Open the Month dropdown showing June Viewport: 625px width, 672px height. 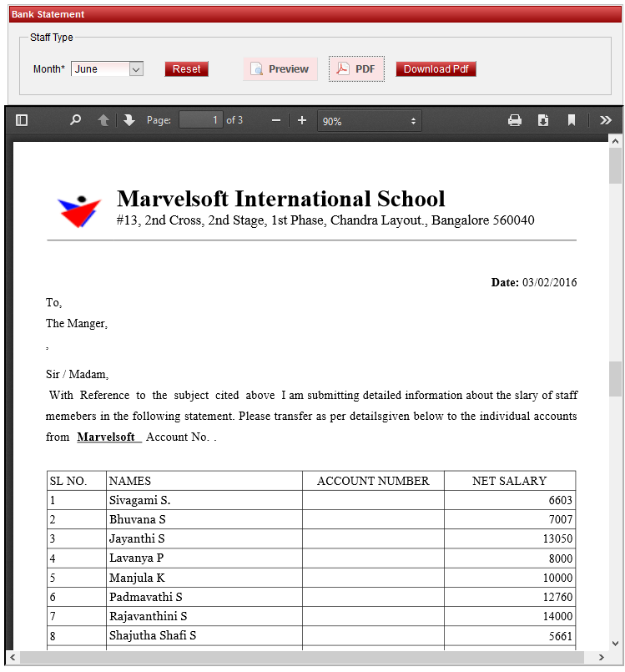(108, 69)
